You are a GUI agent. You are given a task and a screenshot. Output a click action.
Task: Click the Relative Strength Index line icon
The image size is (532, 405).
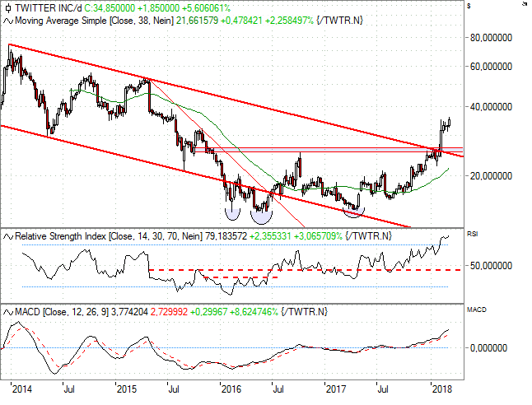click(x=8, y=236)
